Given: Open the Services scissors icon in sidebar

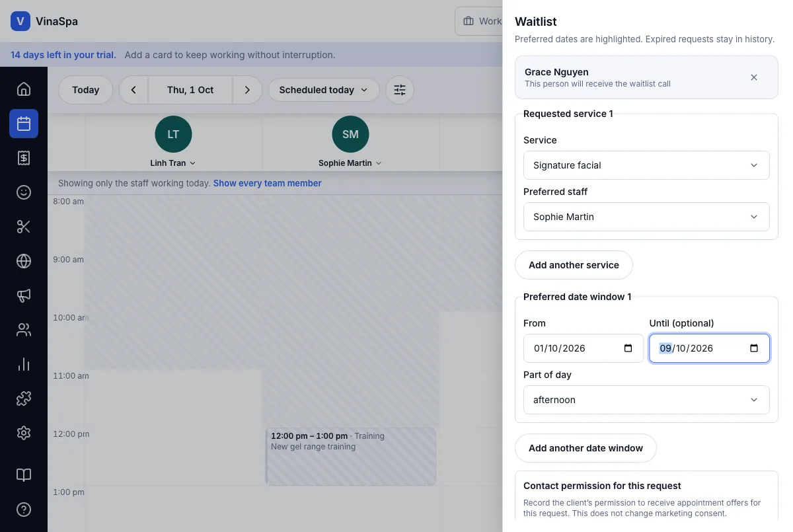Looking at the screenshot, I should tap(24, 227).
